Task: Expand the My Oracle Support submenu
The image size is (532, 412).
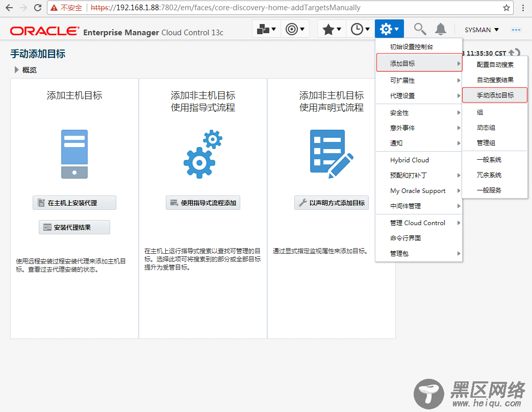Action: coord(419,190)
